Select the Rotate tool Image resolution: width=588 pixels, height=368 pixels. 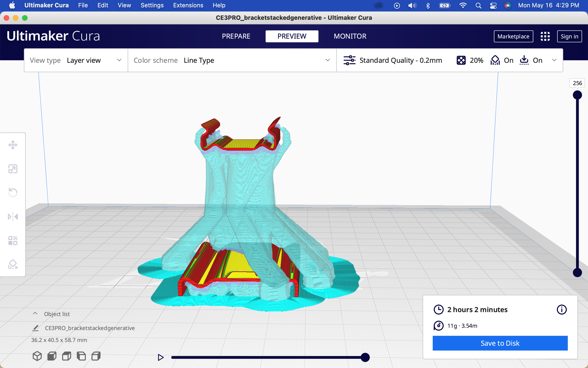tap(13, 192)
